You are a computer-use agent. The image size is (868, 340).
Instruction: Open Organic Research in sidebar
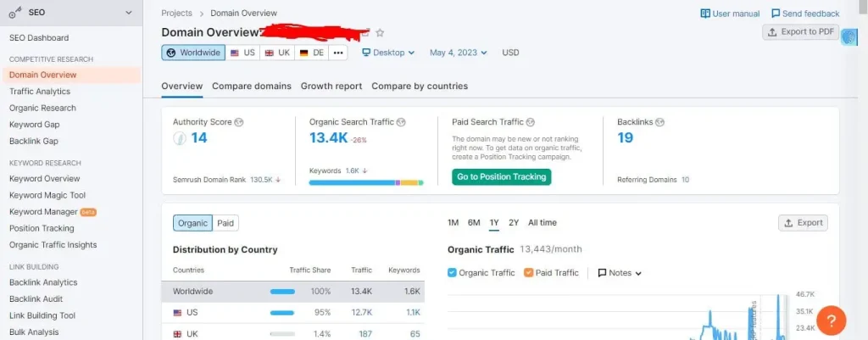[42, 108]
